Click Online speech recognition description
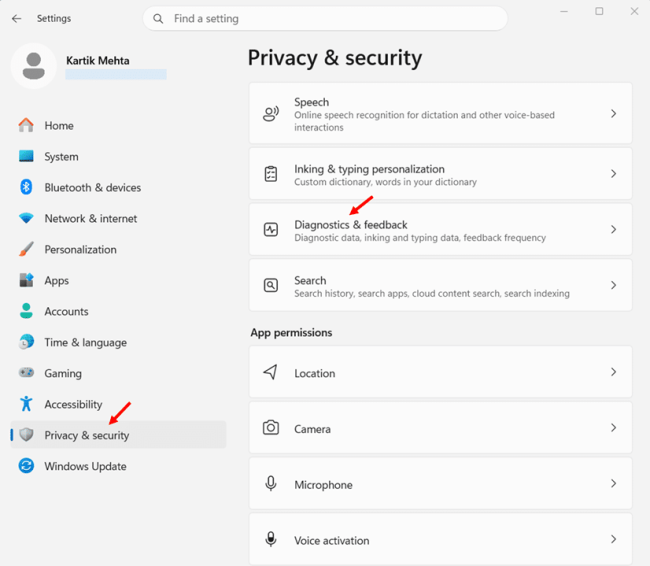Viewport: 650px width, 566px height. coord(424,121)
